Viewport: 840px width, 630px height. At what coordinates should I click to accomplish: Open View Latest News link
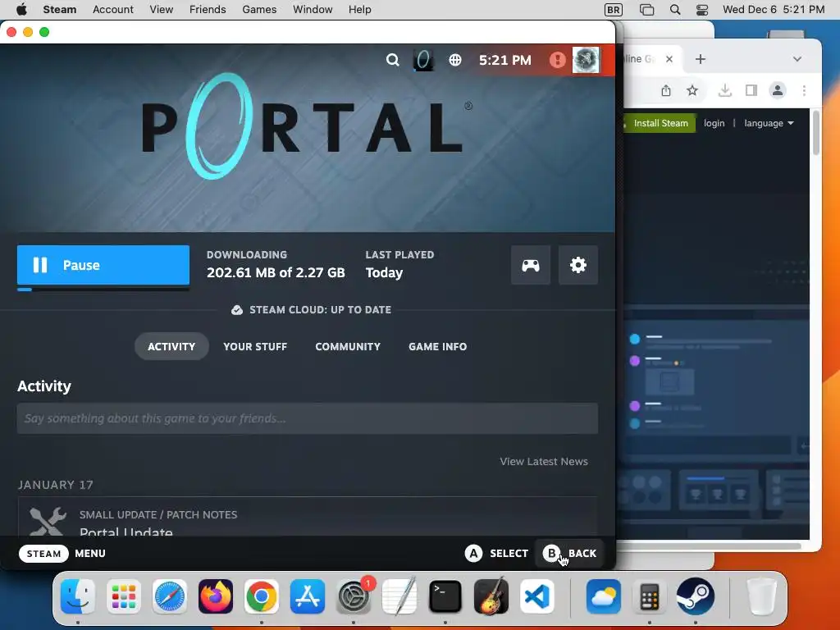pos(544,461)
